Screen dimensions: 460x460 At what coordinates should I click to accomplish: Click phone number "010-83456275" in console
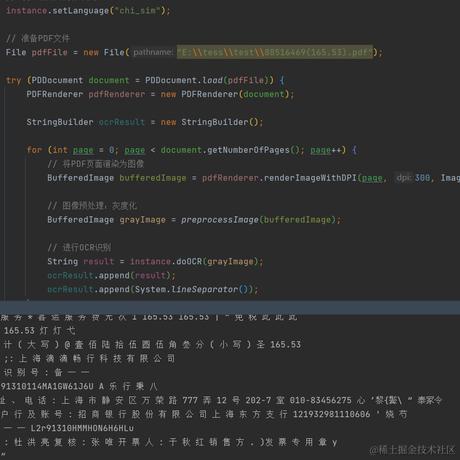(x=320, y=400)
